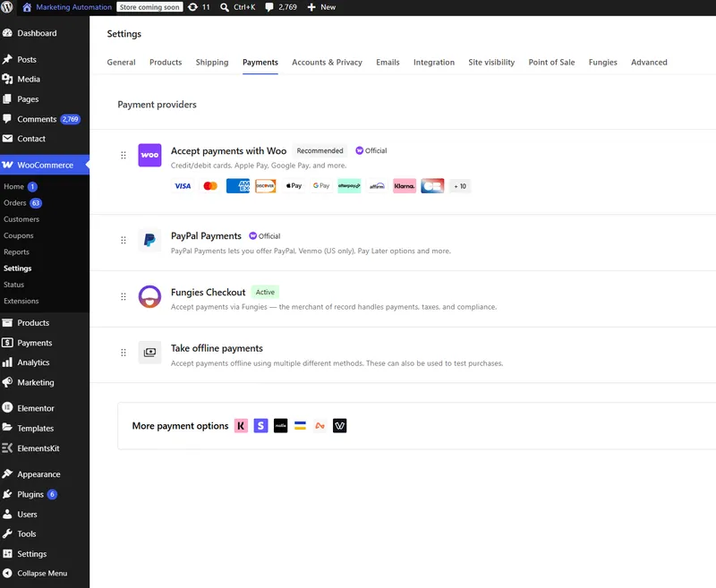This screenshot has width=716, height=588.
Task: Click the offline payments cash icon
Action: [149, 353]
